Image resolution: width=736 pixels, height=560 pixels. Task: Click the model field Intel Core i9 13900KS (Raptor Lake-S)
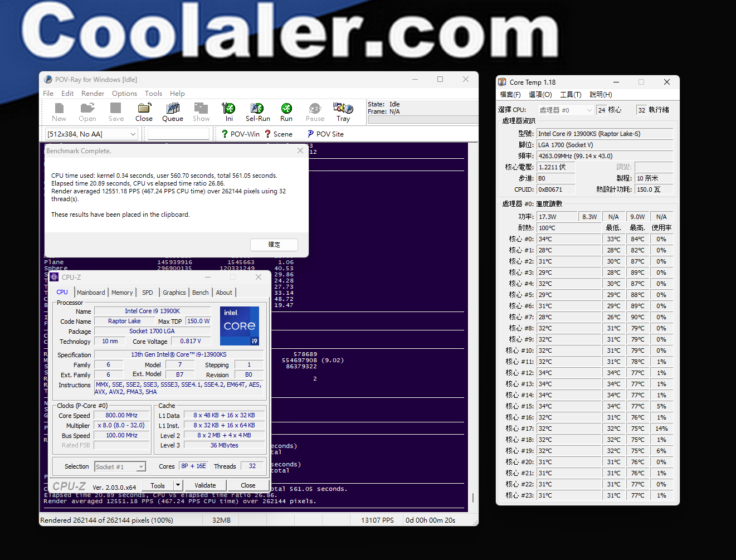click(605, 134)
